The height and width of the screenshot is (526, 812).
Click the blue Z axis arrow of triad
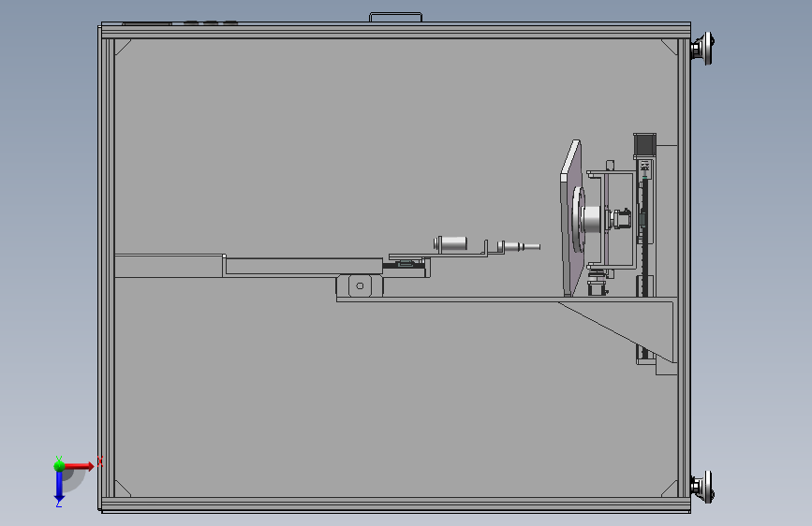(x=59, y=487)
